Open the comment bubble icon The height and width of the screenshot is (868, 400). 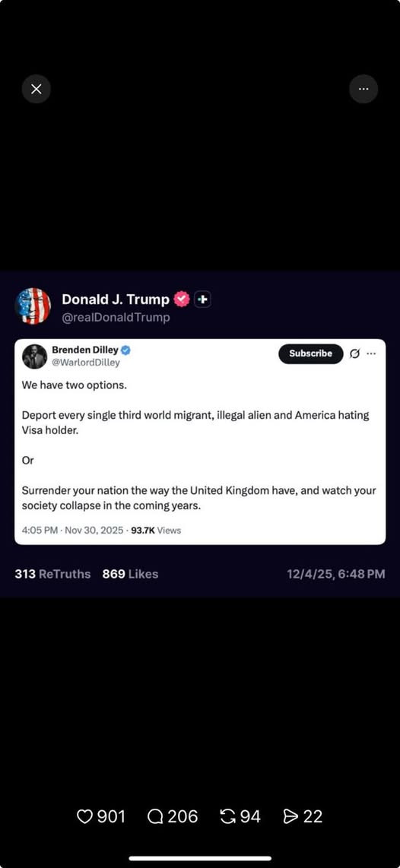coord(155,816)
